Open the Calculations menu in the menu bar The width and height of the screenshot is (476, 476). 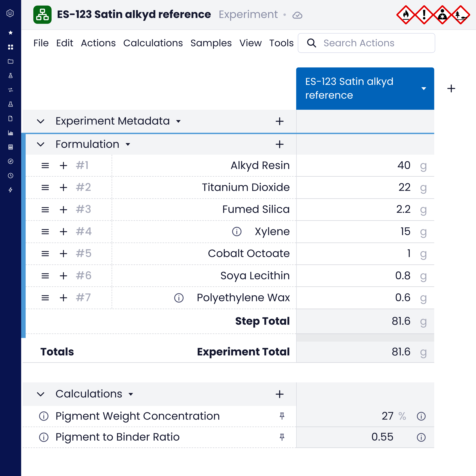153,43
